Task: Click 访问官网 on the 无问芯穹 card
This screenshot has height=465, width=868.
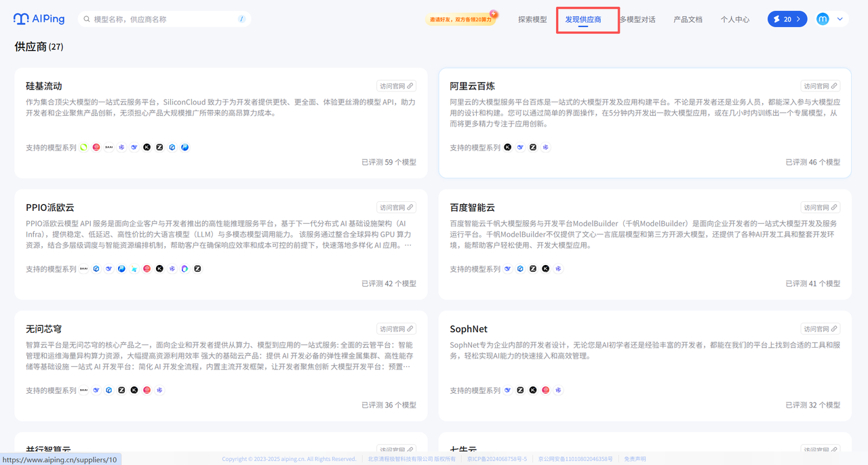Action: (396, 329)
